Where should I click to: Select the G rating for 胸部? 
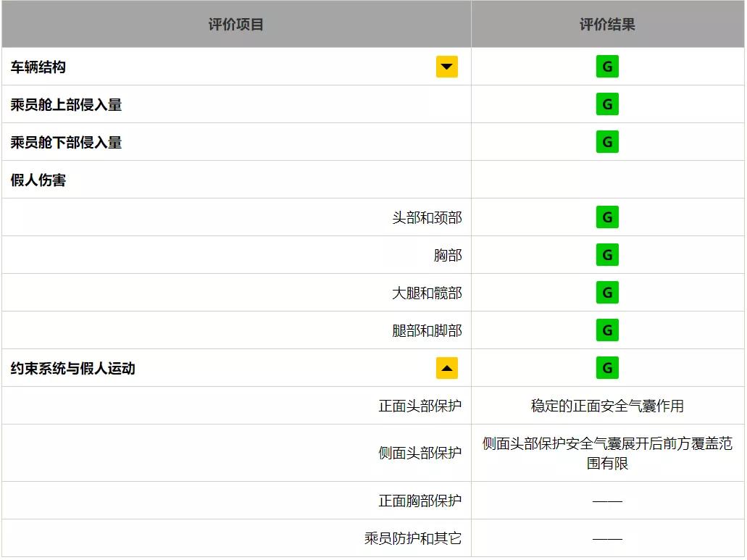(607, 254)
